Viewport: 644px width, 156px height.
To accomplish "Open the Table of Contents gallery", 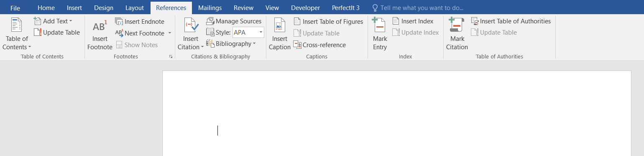I will coord(17,33).
